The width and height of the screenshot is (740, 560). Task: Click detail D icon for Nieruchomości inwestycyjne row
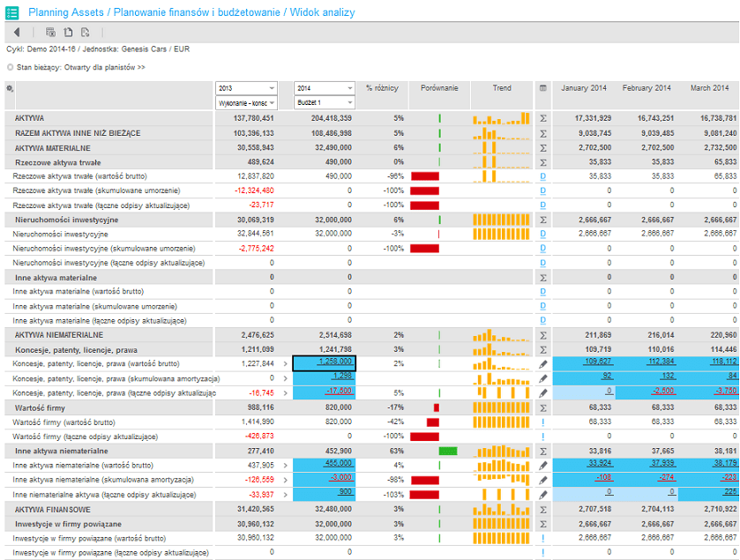[543, 234]
